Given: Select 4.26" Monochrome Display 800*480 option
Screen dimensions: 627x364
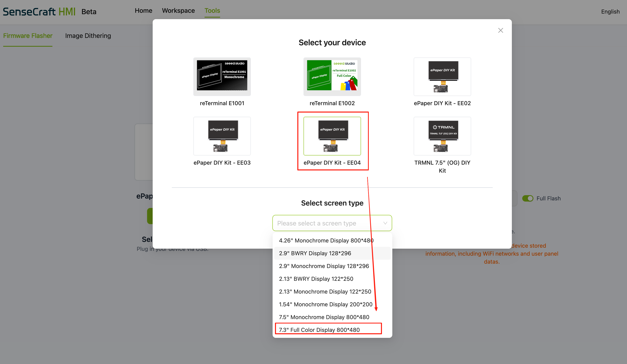Looking at the screenshot, I should (x=326, y=240).
